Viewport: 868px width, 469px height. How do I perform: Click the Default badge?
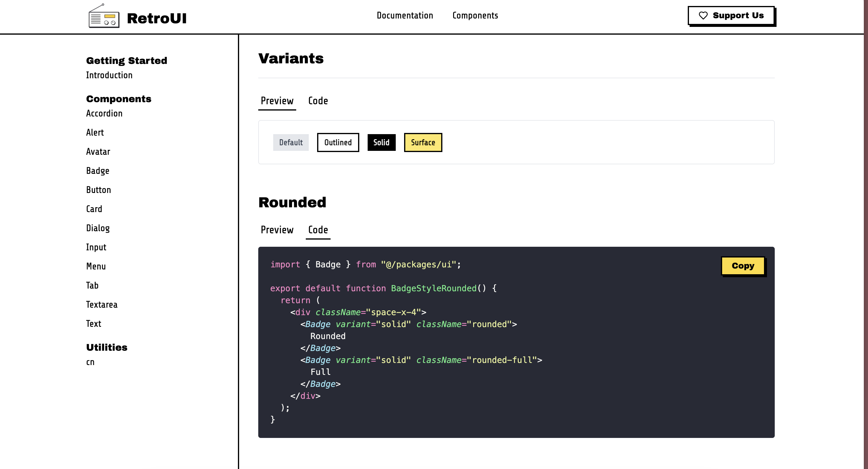(291, 142)
